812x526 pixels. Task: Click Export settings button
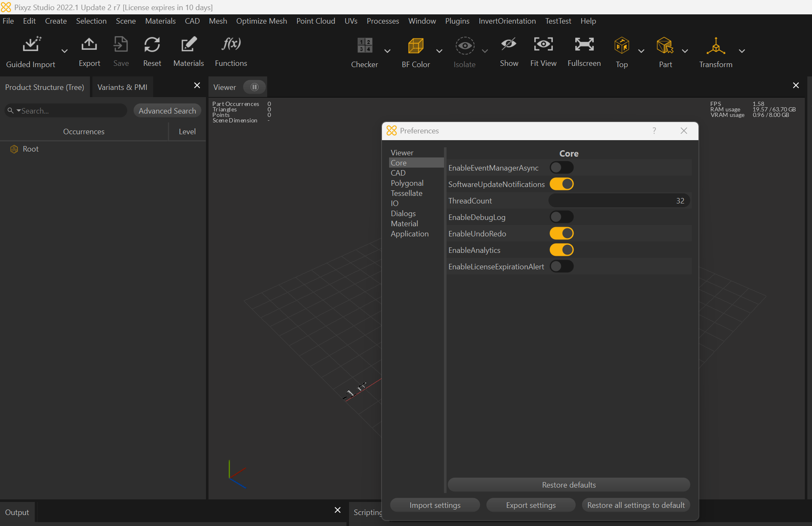(531, 505)
